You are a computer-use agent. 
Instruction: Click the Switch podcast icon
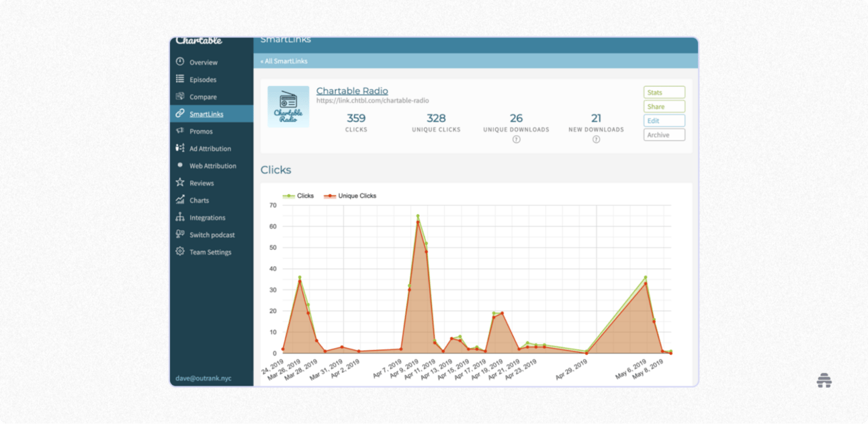pyautogui.click(x=180, y=235)
